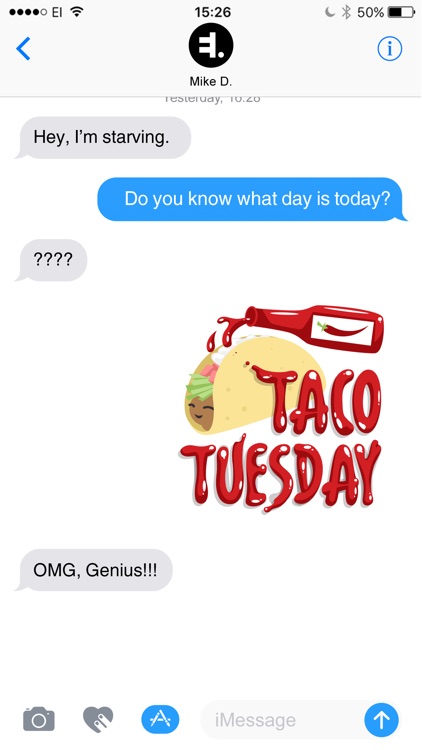422x750 pixels.
Task: Send message with blue arrow button
Action: point(381,720)
